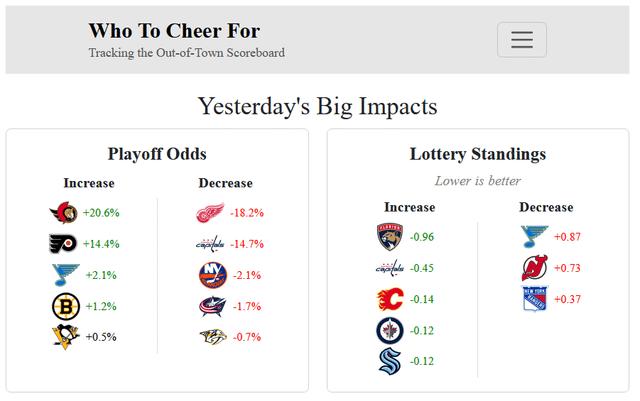Image resolution: width=640 pixels, height=401 pixels.
Task: Click the New York Islanders logo
Action: [212, 275]
